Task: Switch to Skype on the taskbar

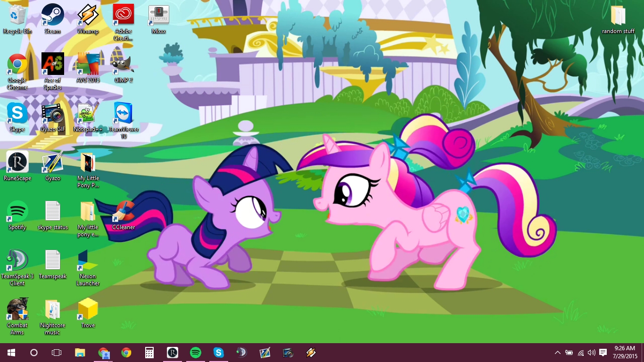Action: pos(219,353)
